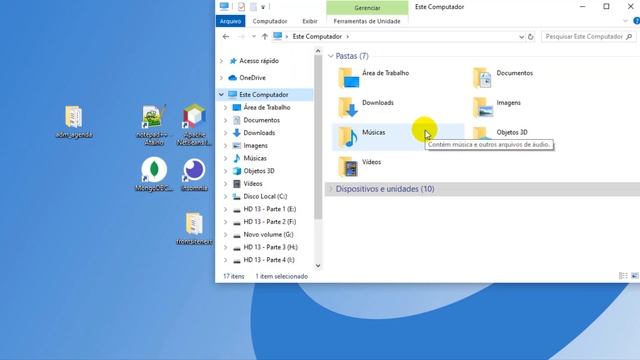Viewport: 640px width, 360px height.
Task: Open the Insomnia desktop shortcut
Action: click(x=194, y=174)
